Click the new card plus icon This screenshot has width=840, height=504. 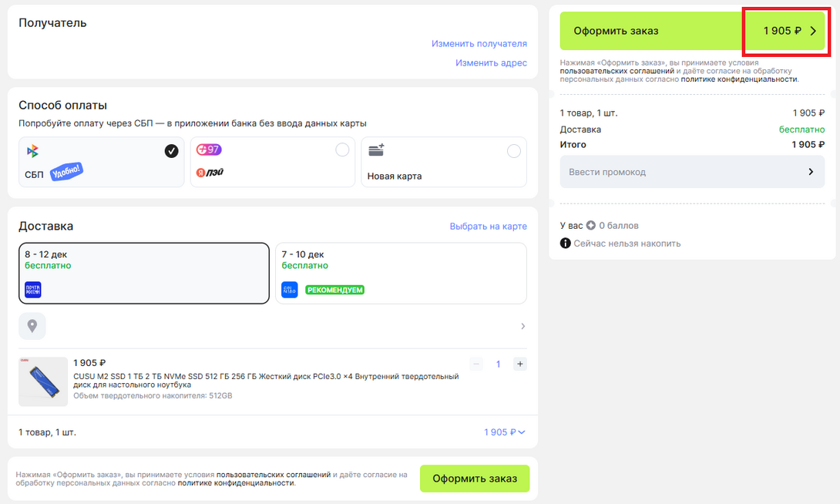point(376,150)
